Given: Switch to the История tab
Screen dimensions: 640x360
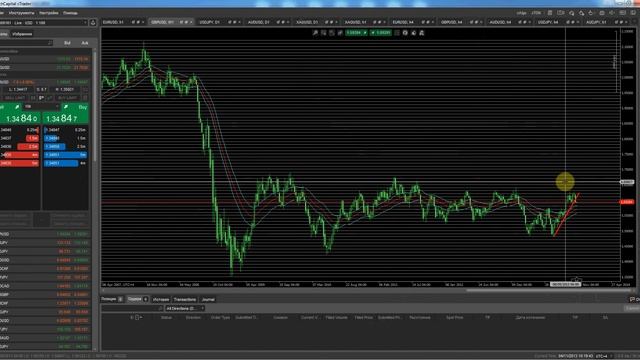Looking at the screenshot, I should point(161,299).
